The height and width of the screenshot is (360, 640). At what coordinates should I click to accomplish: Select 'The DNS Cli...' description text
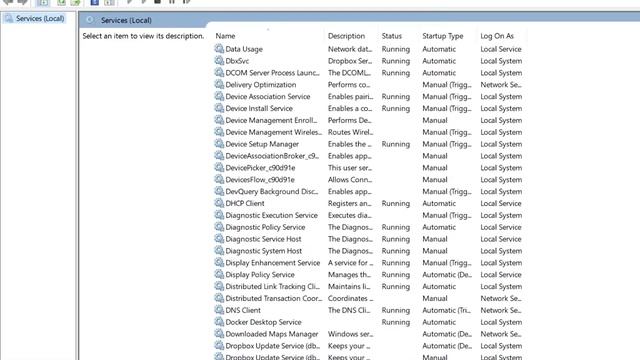click(x=349, y=310)
